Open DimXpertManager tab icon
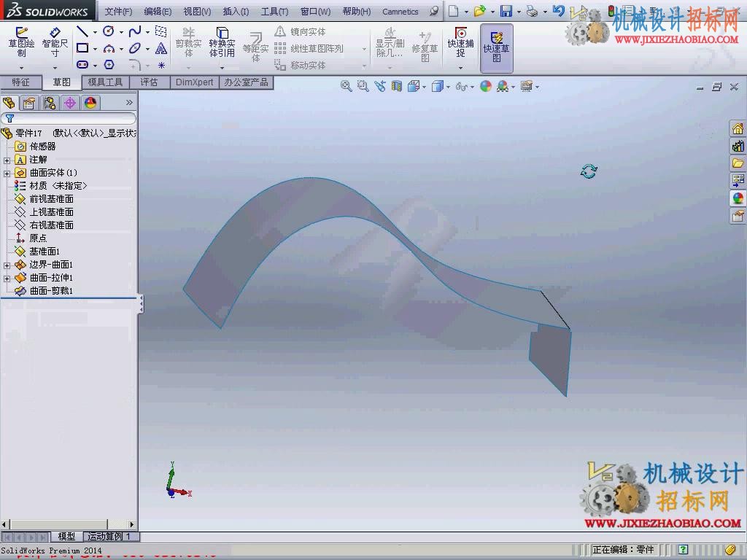The width and height of the screenshot is (747, 560). [x=70, y=103]
